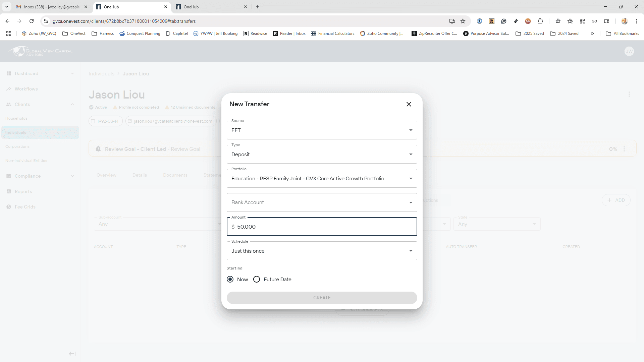Viewport: 644px width, 362px height.
Task: Open the Schedule dropdown
Action: (x=322, y=251)
